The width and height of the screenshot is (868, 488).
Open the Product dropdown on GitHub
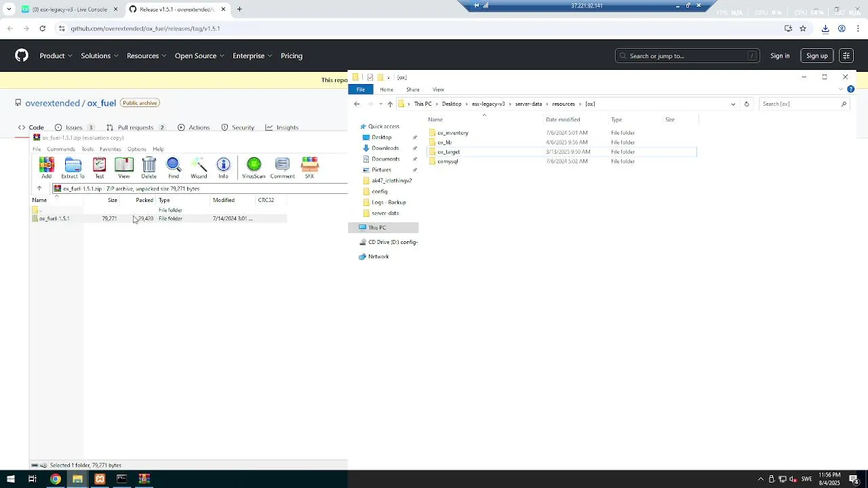click(56, 56)
